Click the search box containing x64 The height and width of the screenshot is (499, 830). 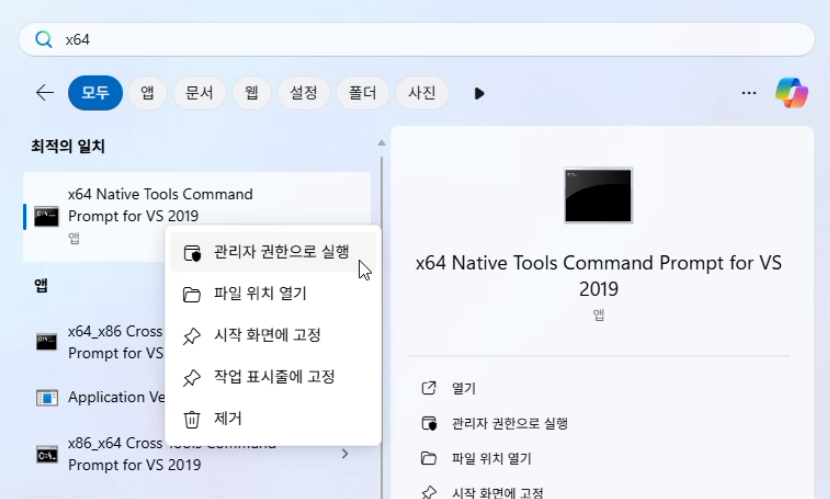coord(417,40)
